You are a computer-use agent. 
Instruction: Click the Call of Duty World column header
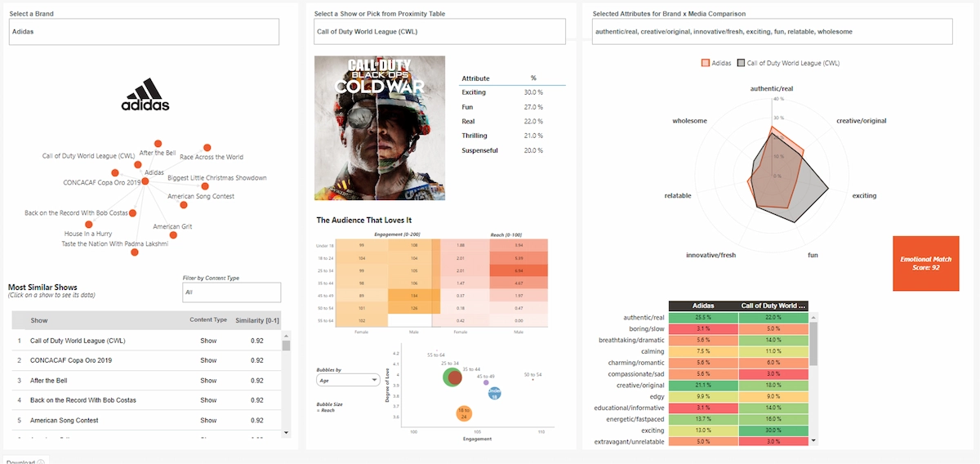tap(773, 306)
